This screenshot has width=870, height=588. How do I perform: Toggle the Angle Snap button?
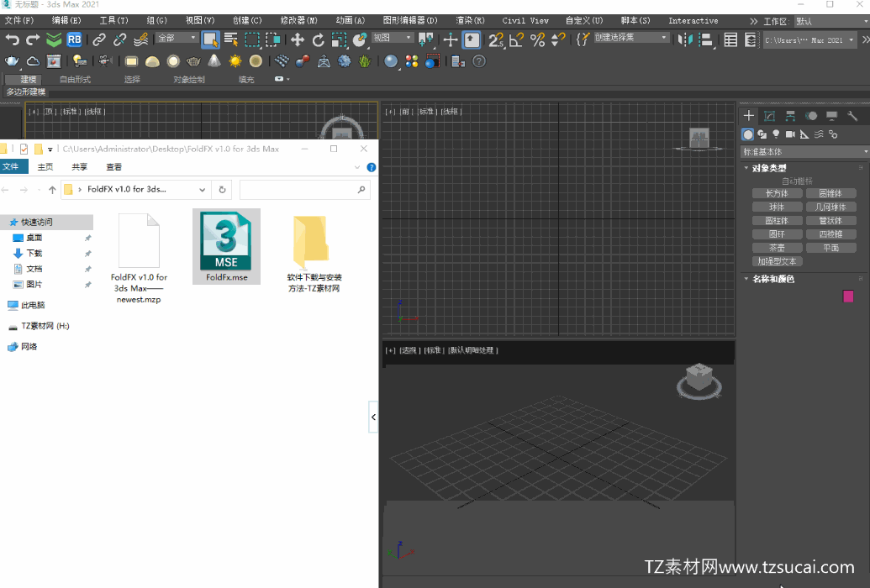[517, 39]
